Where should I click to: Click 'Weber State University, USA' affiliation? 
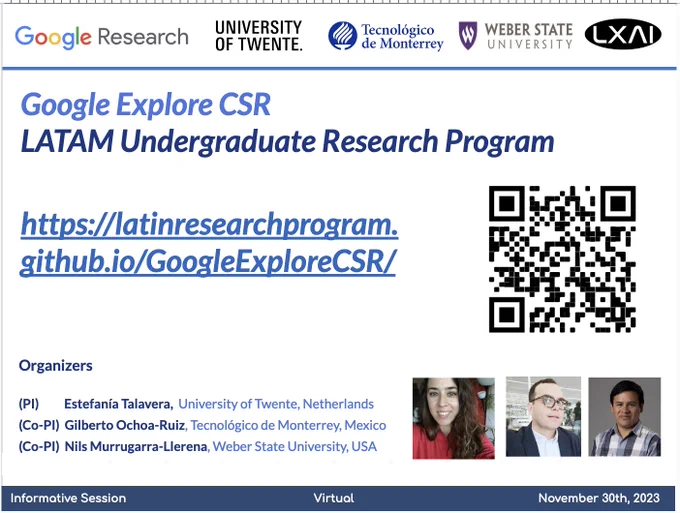pyautogui.click(x=294, y=446)
